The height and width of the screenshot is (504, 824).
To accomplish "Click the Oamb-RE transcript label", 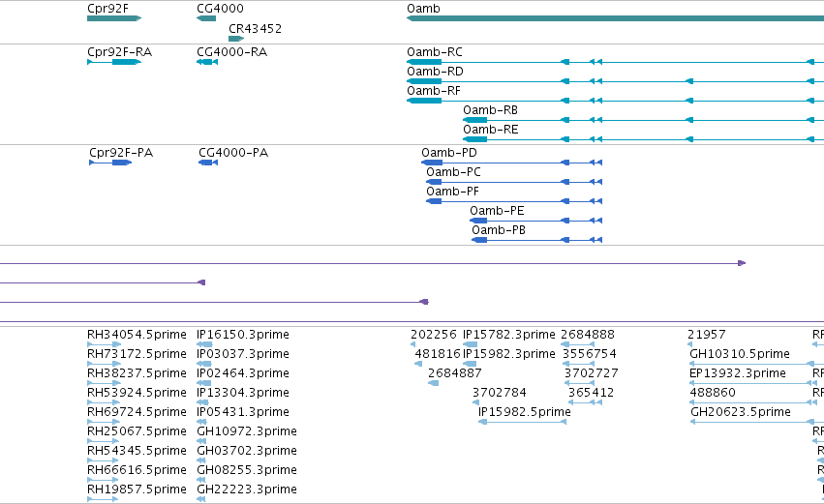I will (490, 130).
